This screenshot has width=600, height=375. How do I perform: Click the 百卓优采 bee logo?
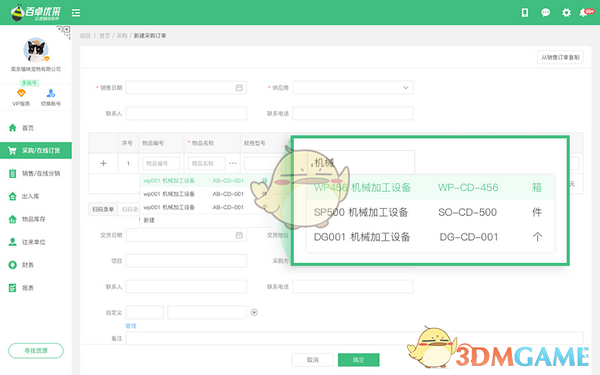(35, 12)
